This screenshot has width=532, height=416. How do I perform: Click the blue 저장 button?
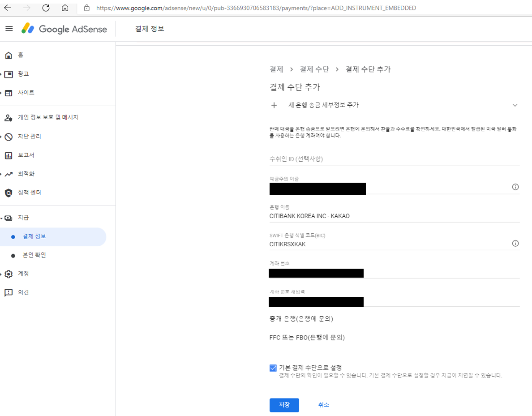click(x=284, y=405)
